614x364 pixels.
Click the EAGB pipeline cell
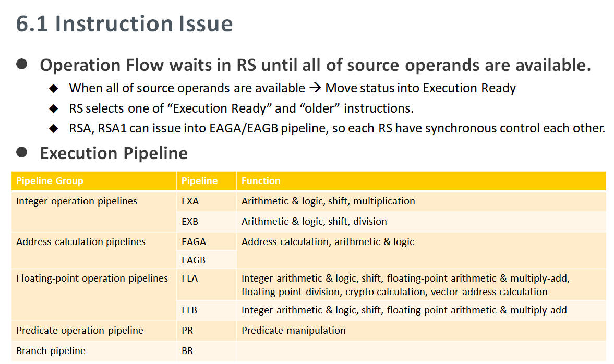[x=207, y=260]
